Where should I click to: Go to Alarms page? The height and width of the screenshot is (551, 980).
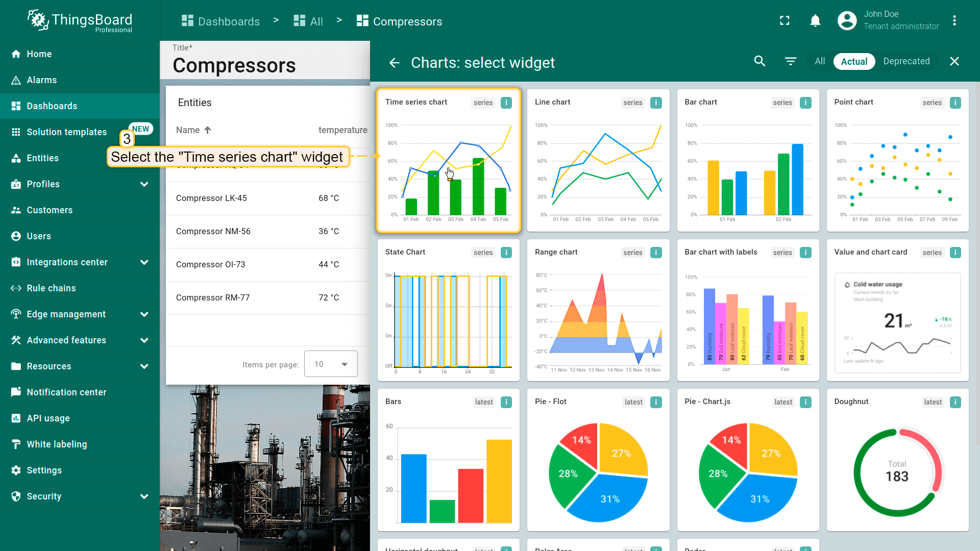tap(41, 80)
